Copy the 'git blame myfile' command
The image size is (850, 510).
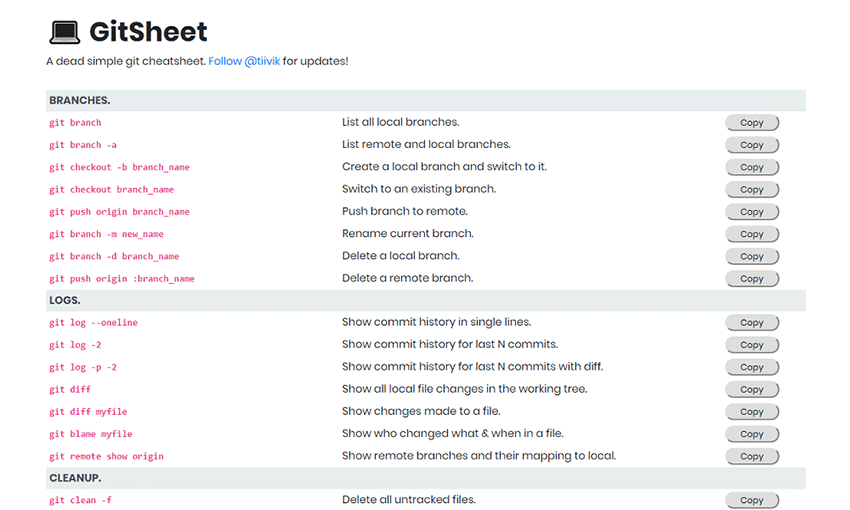pyautogui.click(x=752, y=434)
